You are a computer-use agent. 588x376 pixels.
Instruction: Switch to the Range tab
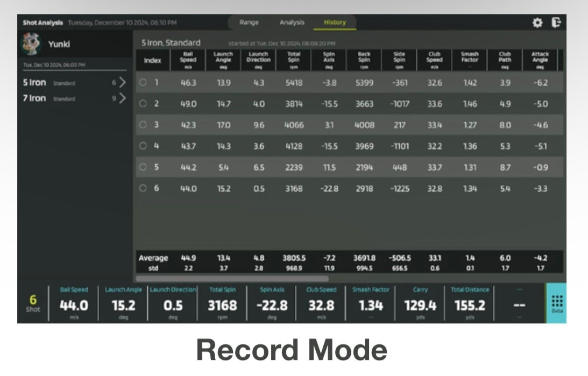248,23
